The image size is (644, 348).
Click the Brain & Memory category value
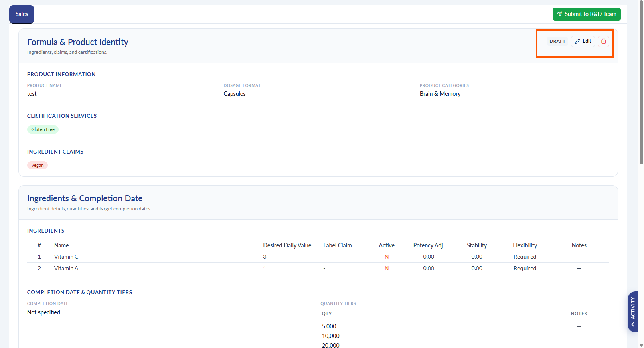pos(440,94)
